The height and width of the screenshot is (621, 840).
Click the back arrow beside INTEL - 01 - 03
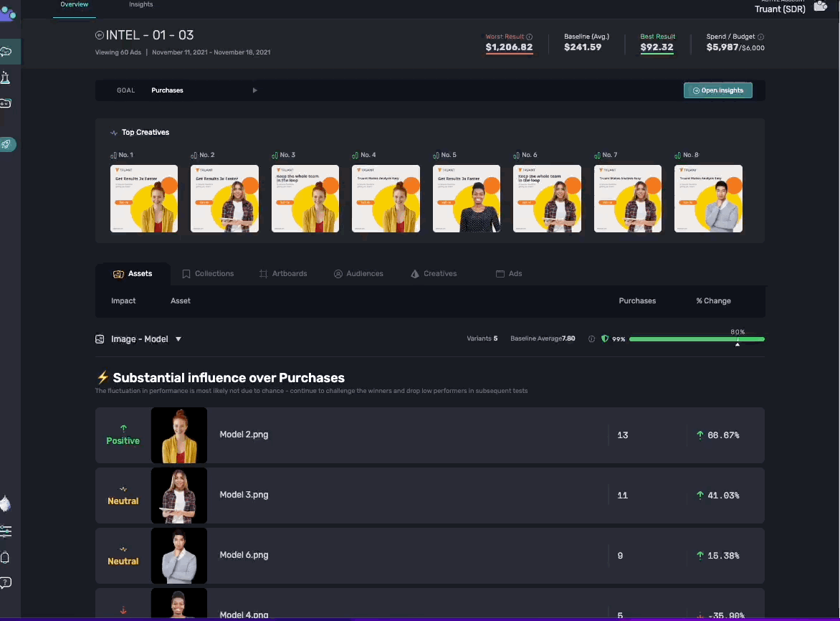pyautogui.click(x=100, y=35)
